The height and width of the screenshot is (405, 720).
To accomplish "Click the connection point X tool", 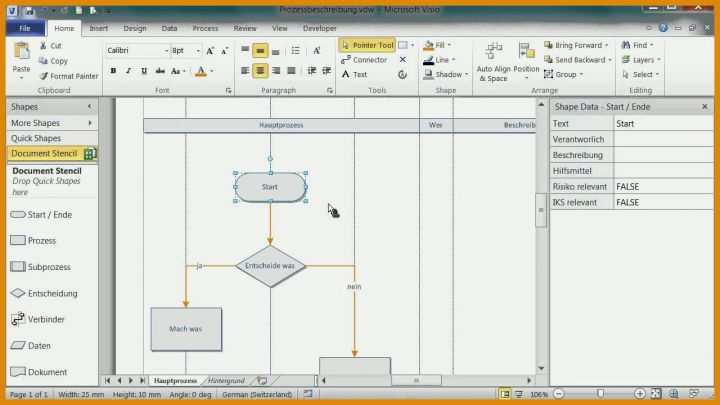I will 403,60.
